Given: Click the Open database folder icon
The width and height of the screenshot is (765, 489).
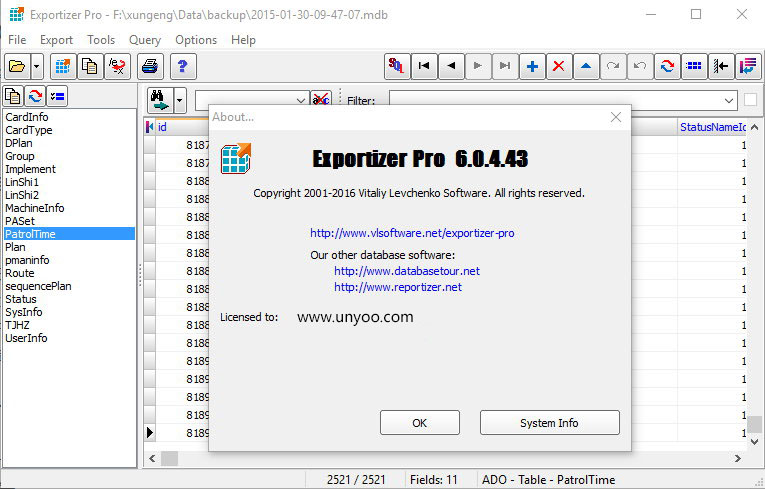Looking at the screenshot, I should click(x=17, y=66).
